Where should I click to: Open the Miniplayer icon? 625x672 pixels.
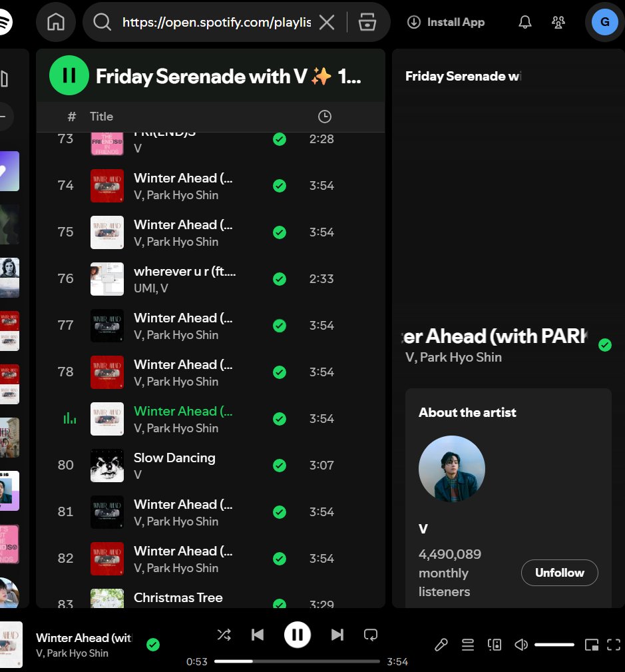(590, 644)
